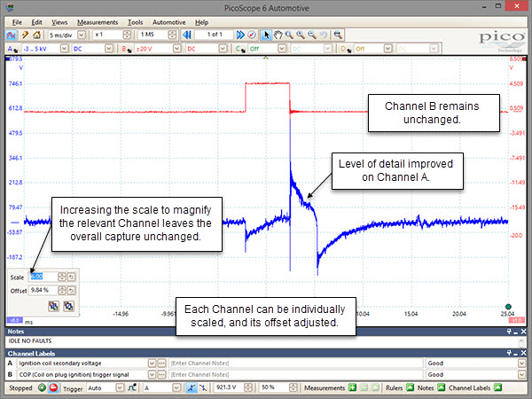Open the Tools menu
The image size is (532, 399).
click(135, 22)
